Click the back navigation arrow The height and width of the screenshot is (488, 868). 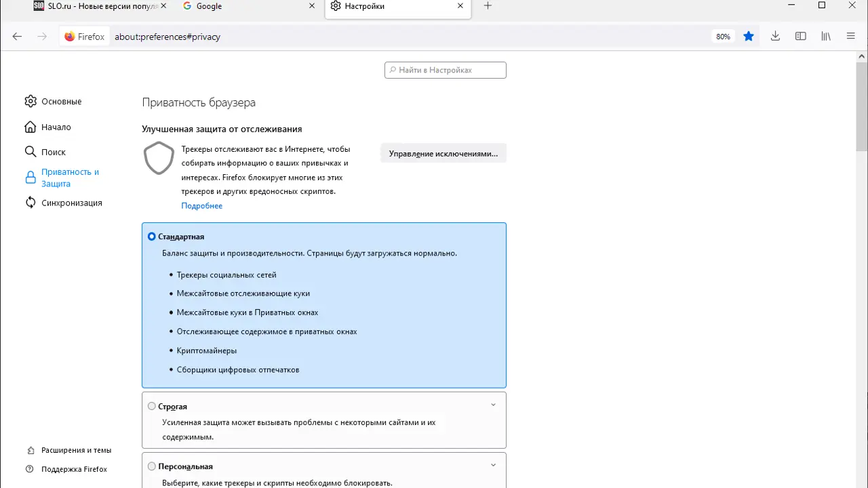tap(18, 37)
